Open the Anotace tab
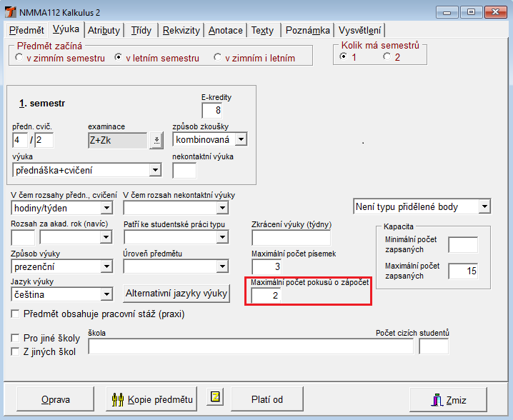The image size is (513, 420). pyautogui.click(x=226, y=30)
